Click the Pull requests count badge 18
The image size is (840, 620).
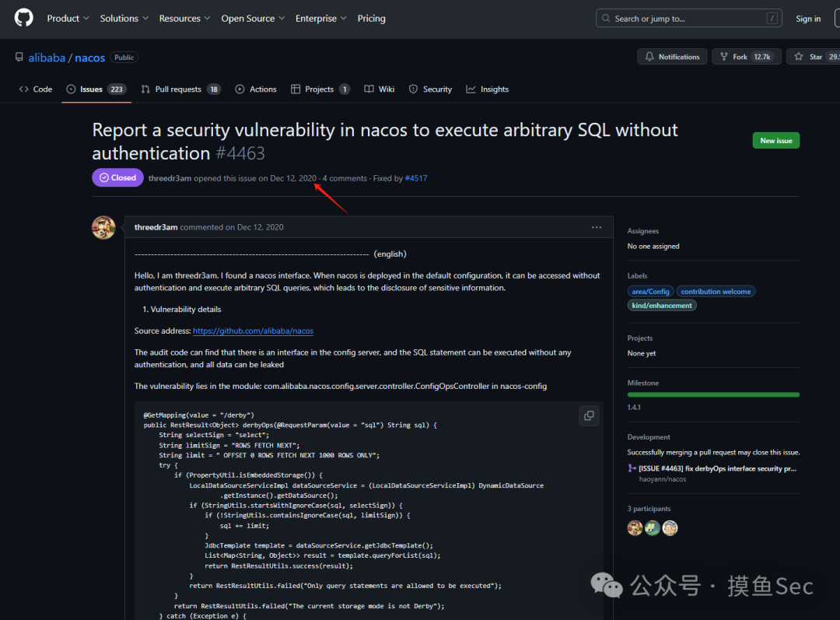214,89
